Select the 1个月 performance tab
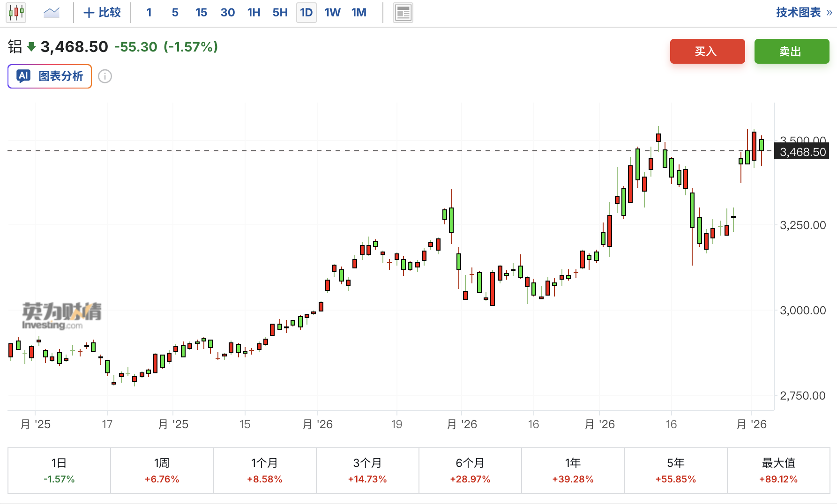This screenshot has width=837, height=504. tap(265, 471)
